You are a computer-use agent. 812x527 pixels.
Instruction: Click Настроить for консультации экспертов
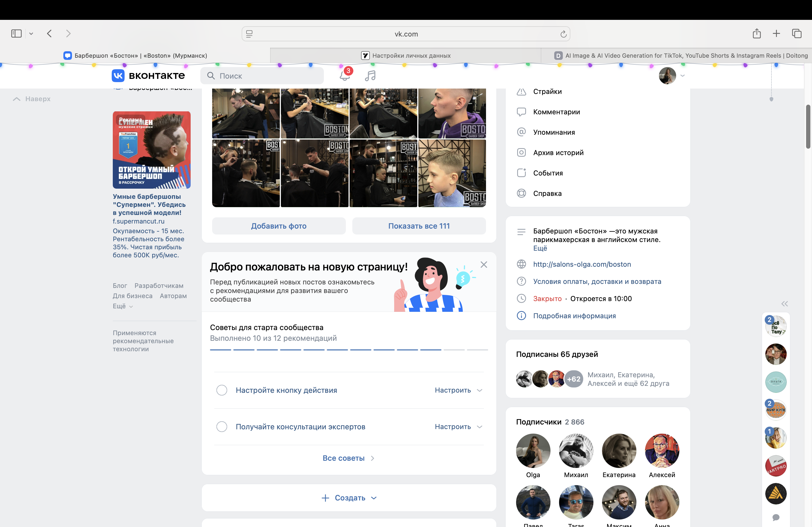tap(453, 427)
